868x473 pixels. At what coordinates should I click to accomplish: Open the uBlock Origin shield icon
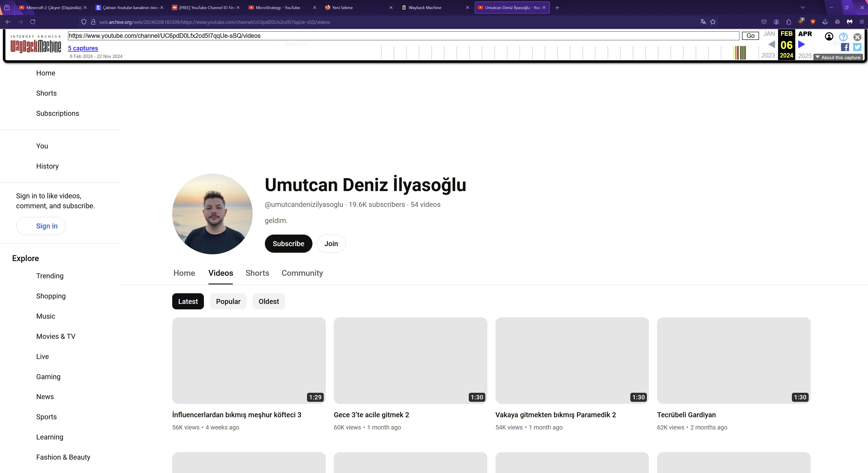801,22
